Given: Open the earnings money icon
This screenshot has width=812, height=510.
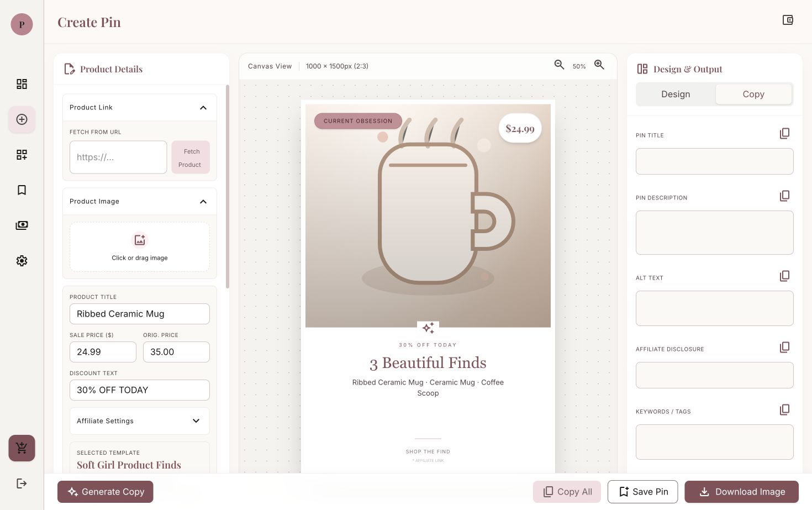Looking at the screenshot, I should (x=22, y=225).
